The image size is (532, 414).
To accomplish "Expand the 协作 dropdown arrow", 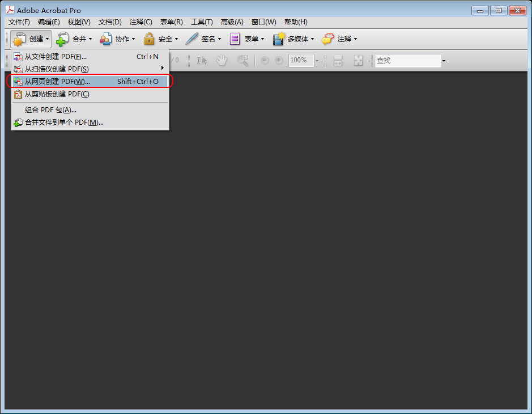I will pyautogui.click(x=133, y=39).
